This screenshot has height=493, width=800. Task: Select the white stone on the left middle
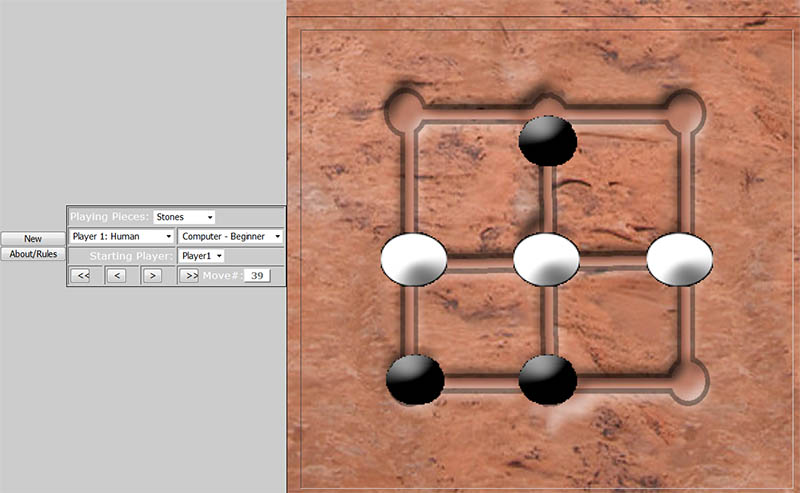click(413, 260)
